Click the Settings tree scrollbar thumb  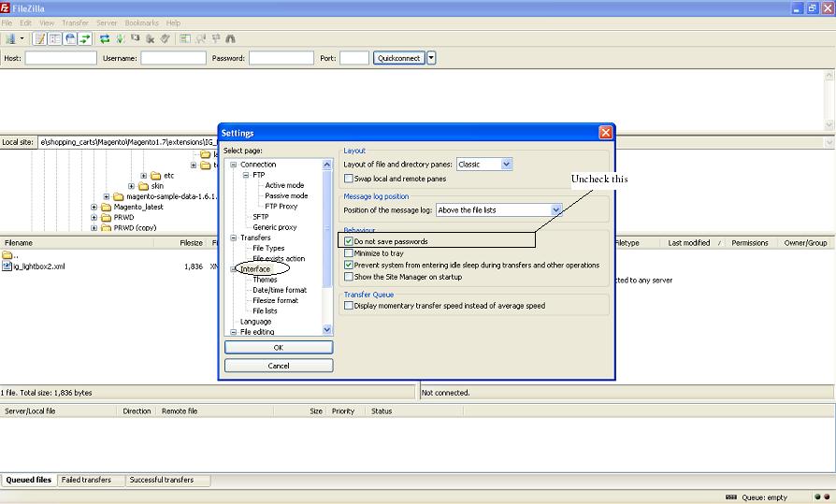click(327, 229)
